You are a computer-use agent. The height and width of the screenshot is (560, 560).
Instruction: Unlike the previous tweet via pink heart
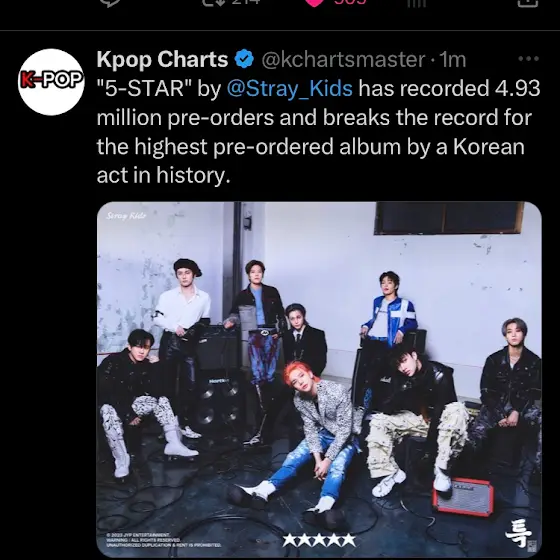[313, 3]
